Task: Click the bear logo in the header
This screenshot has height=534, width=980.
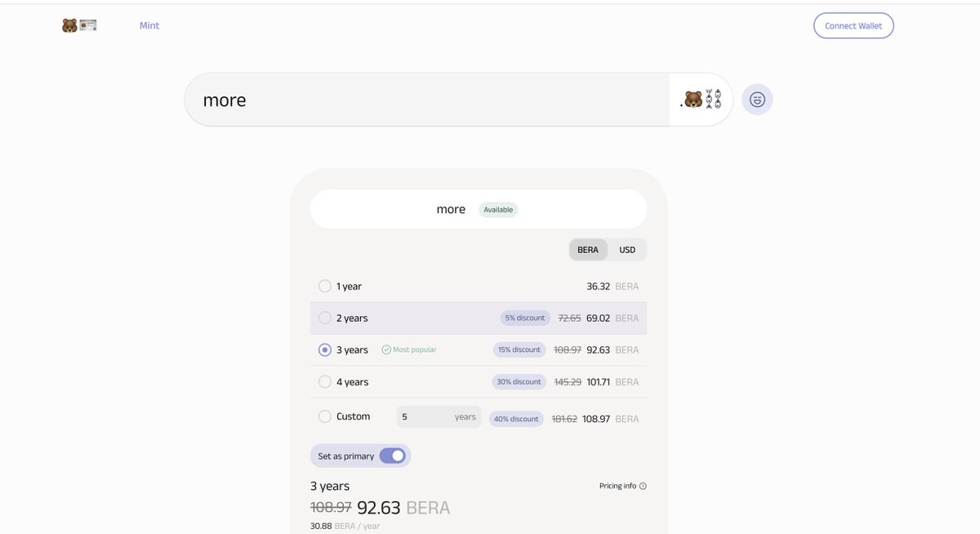Action: coord(79,25)
